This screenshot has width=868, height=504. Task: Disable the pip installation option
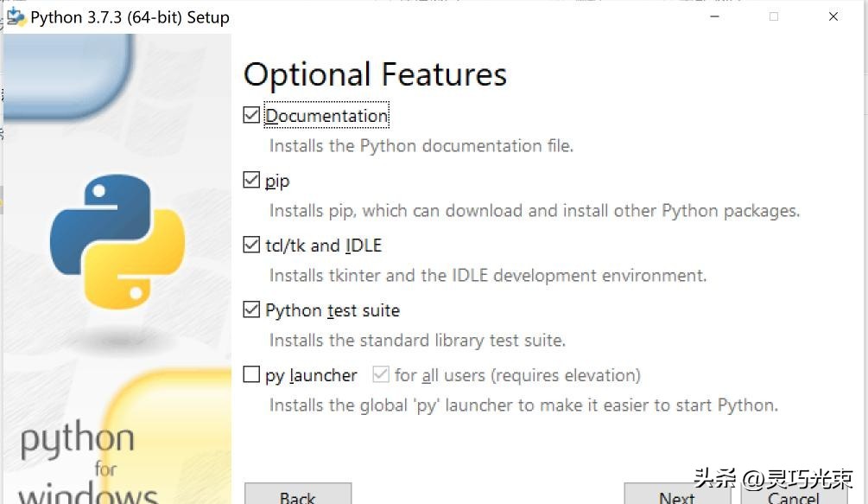(x=251, y=178)
